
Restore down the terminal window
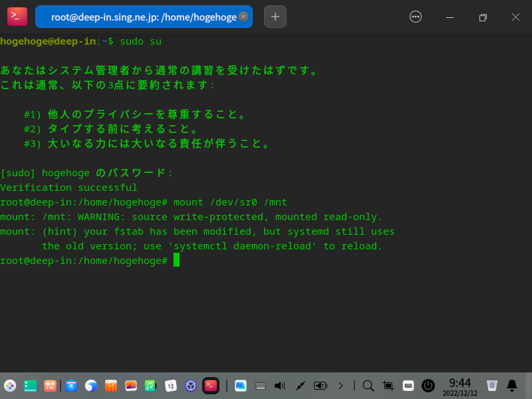pyautogui.click(x=483, y=17)
